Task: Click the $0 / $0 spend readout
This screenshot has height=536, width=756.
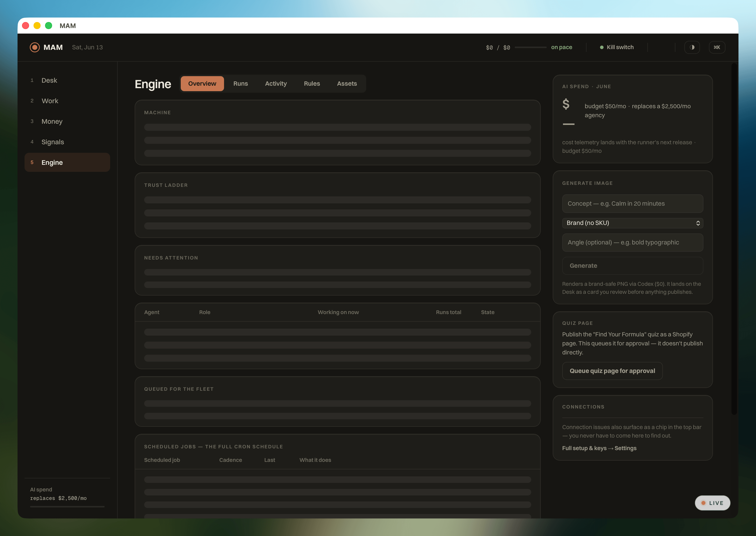Action: coord(498,48)
